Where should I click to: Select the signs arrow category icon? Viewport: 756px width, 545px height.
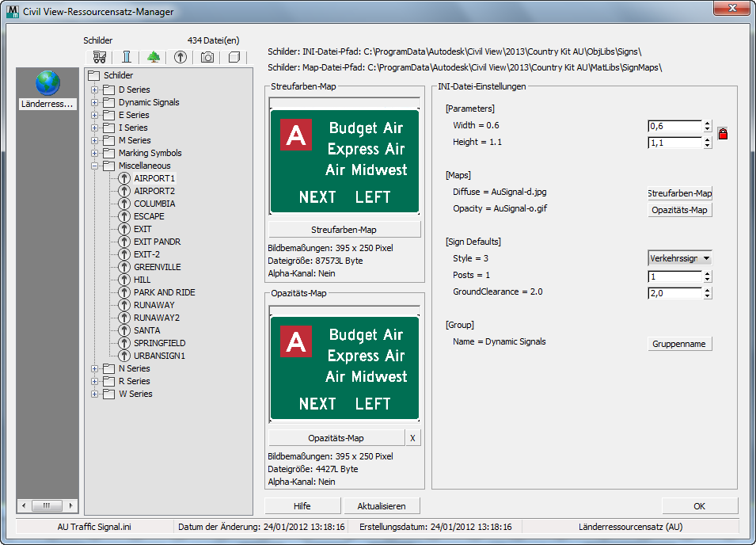180,57
